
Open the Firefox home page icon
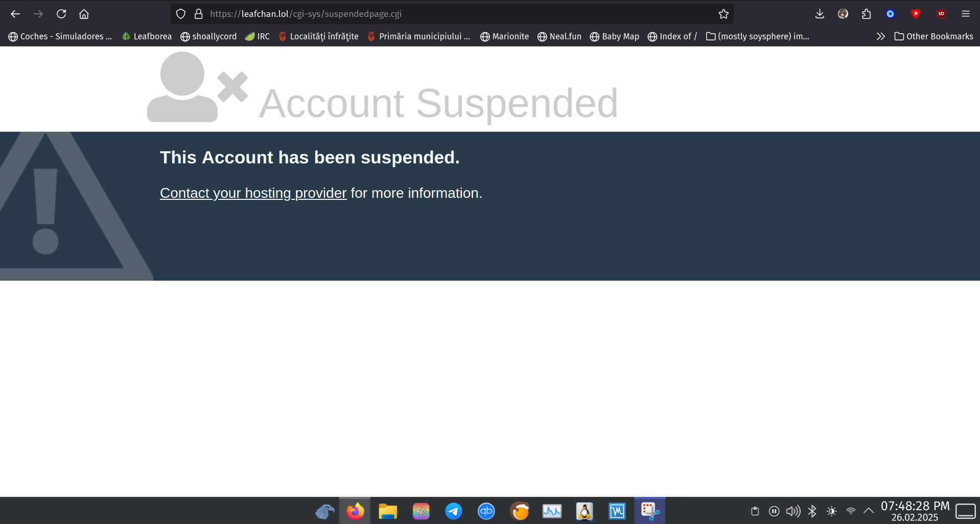(x=84, y=14)
